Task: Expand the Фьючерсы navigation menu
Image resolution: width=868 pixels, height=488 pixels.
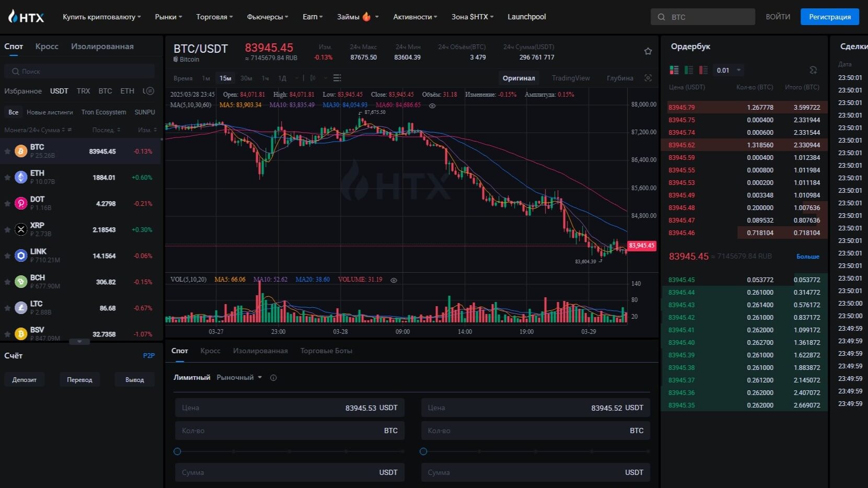Action: (x=267, y=17)
